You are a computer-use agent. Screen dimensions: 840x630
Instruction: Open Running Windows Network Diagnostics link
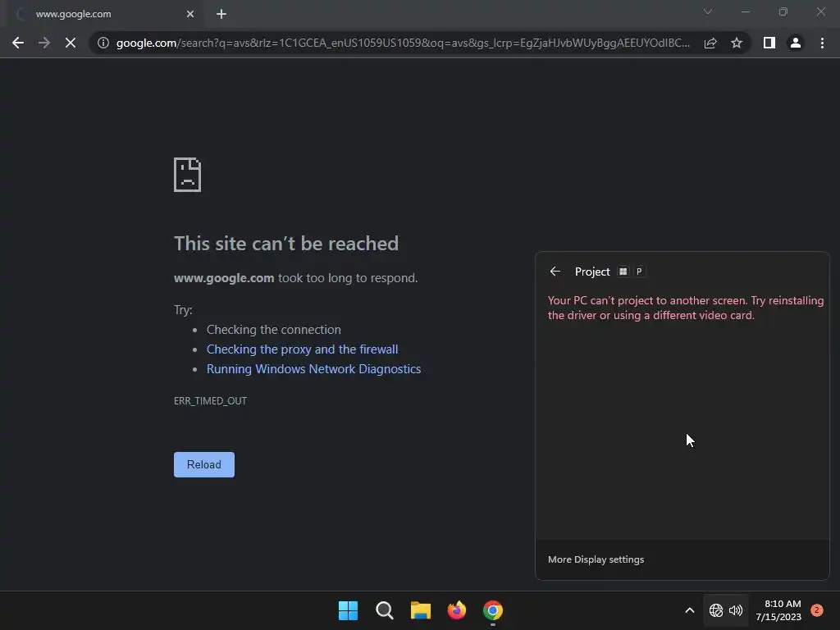pos(314,369)
